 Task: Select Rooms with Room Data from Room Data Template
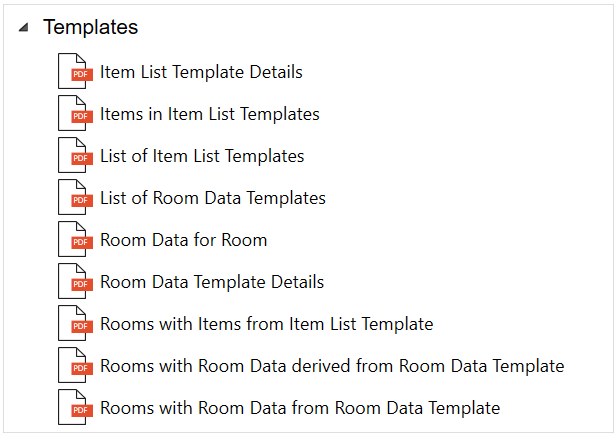300,408
